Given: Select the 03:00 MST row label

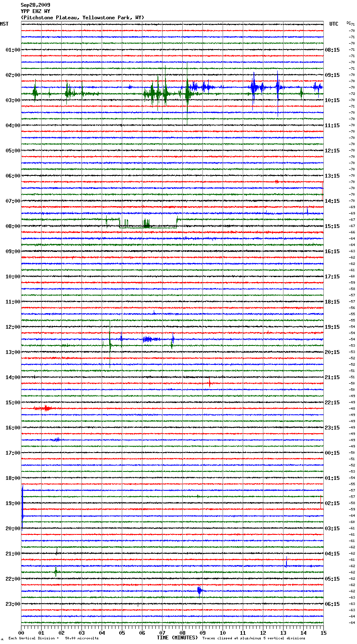Looking at the screenshot, I should click(x=13, y=100).
